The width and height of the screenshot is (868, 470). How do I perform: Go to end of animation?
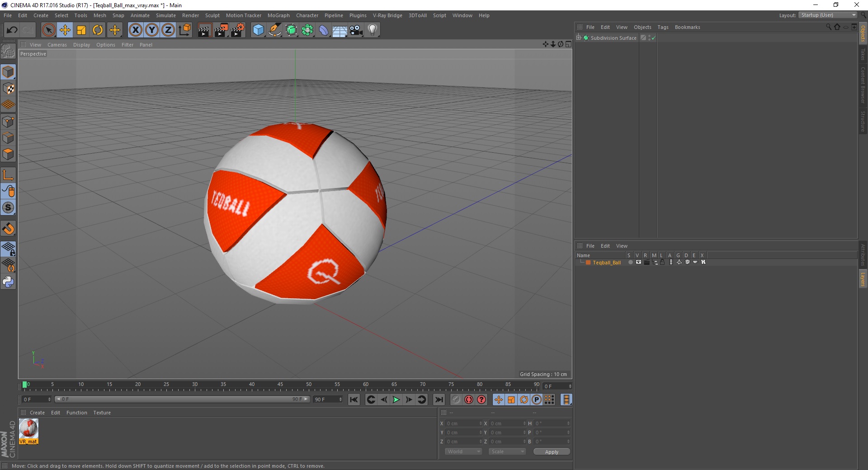[x=439, y=399]
